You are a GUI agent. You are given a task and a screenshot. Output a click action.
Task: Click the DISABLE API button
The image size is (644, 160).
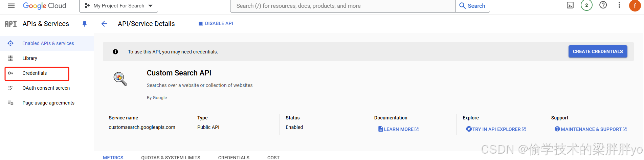click(216, 23)
